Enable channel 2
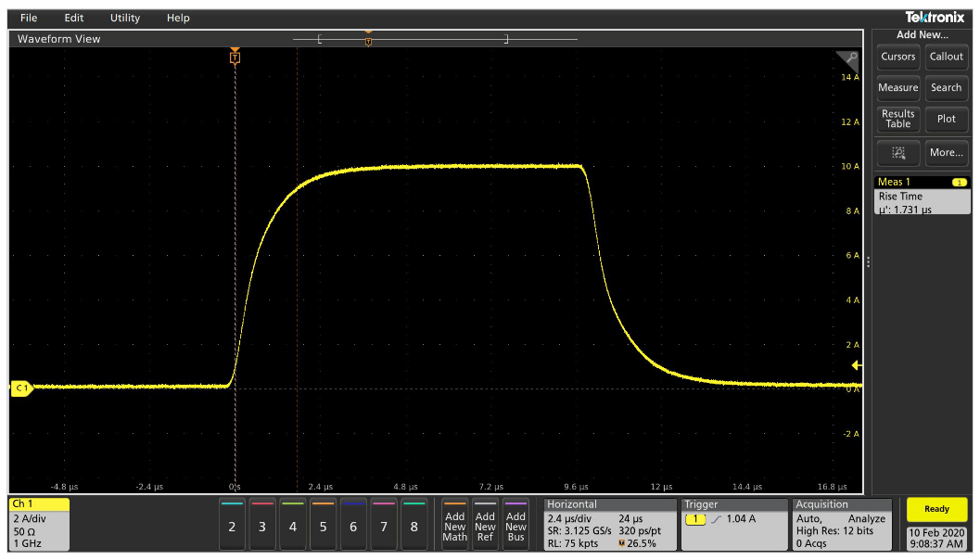980x560 pixels. (233, 525)
